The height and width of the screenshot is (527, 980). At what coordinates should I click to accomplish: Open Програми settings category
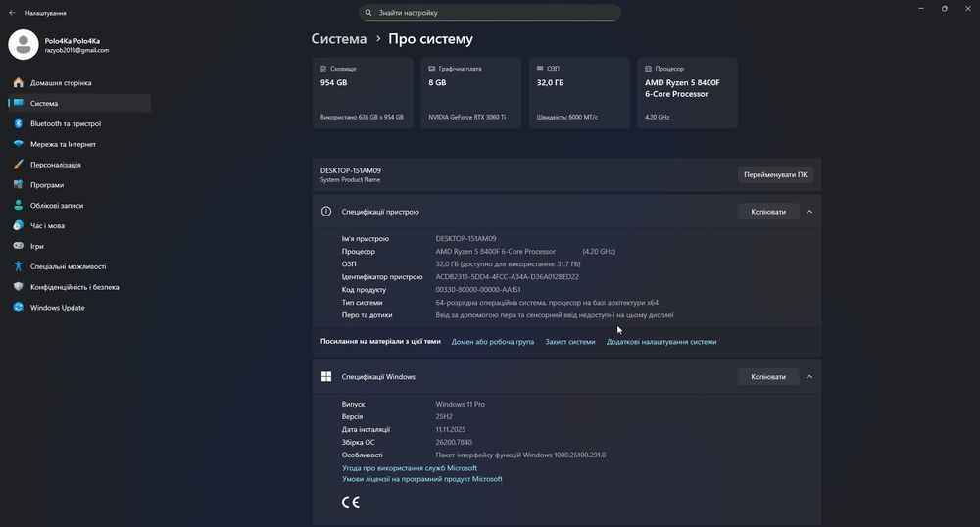47,185
